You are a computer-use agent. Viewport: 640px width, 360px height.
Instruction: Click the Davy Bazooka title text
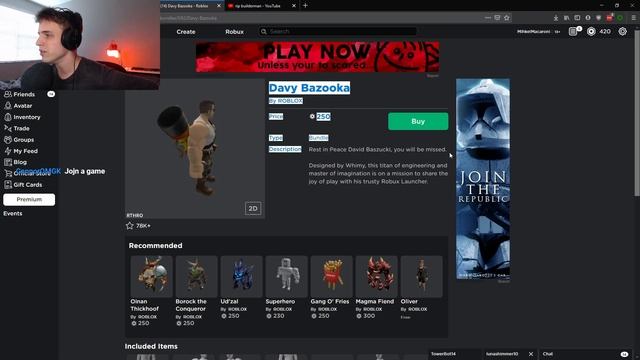(309, 88)
